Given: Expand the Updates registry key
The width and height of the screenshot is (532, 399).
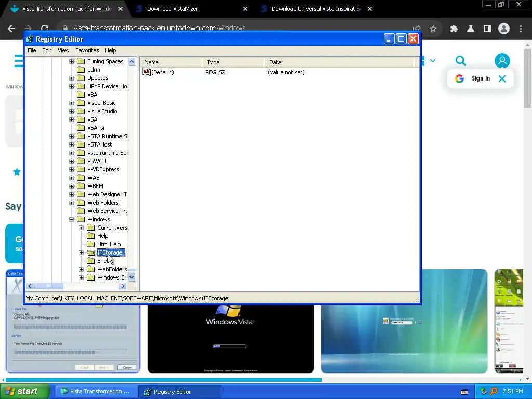Looking at the screenshot, I should (71, 78).
